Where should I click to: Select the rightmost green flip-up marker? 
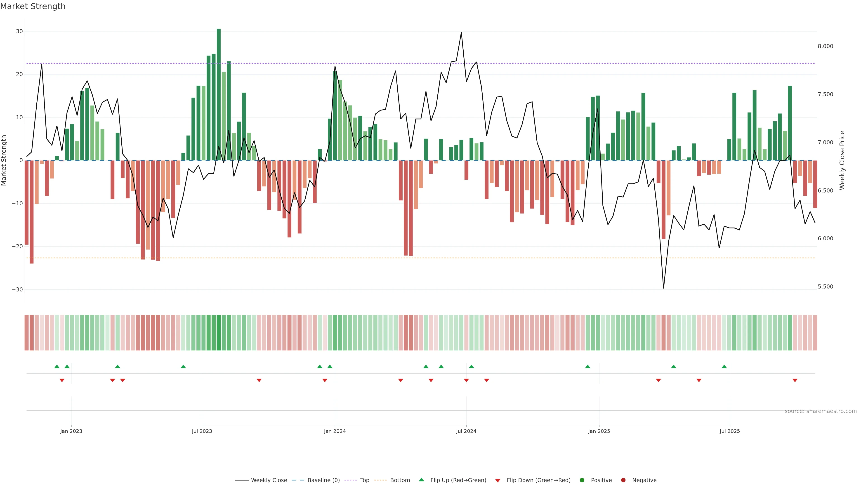coord(724,366)
